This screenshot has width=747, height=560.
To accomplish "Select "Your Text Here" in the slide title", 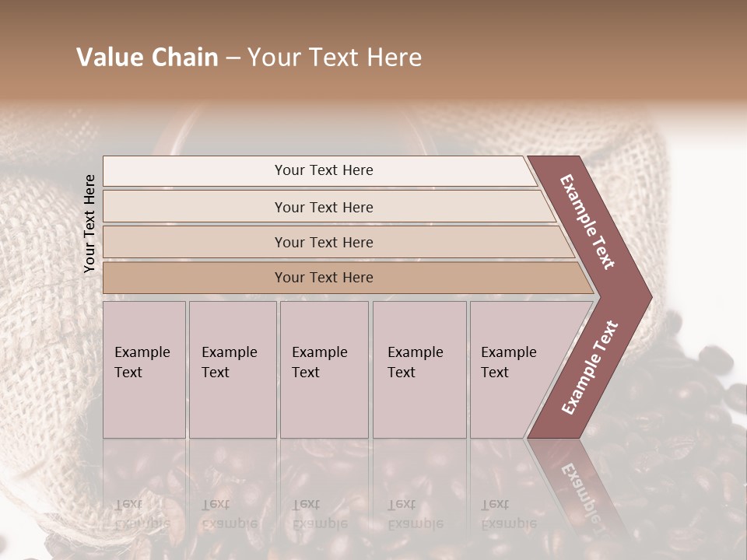I will click(335, 58).
